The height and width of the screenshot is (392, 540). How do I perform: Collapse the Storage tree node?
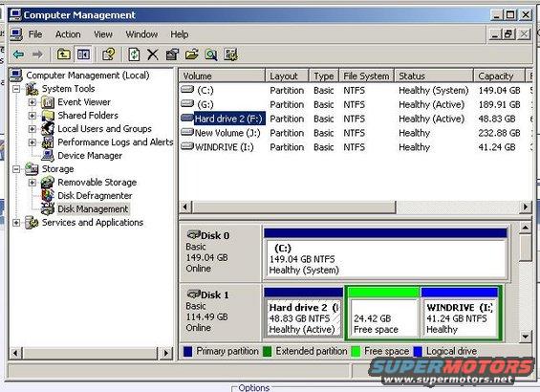(16, 169)
